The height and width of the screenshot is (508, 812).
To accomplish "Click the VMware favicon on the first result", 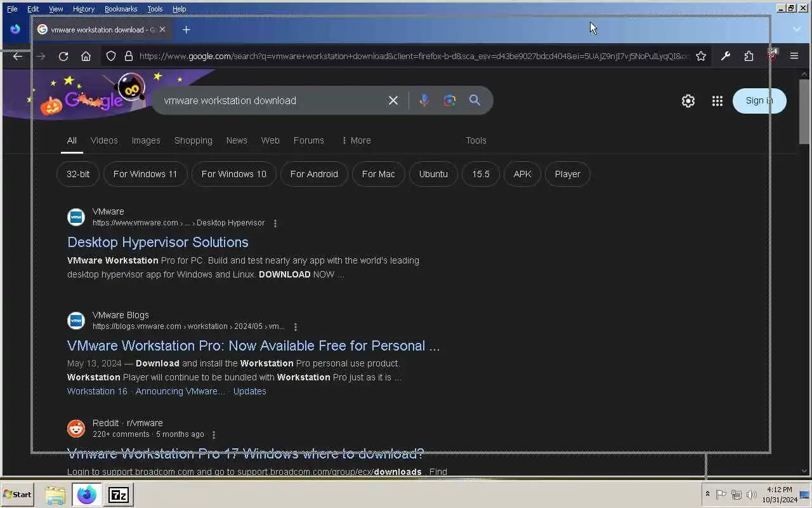I will pos(76,217).
